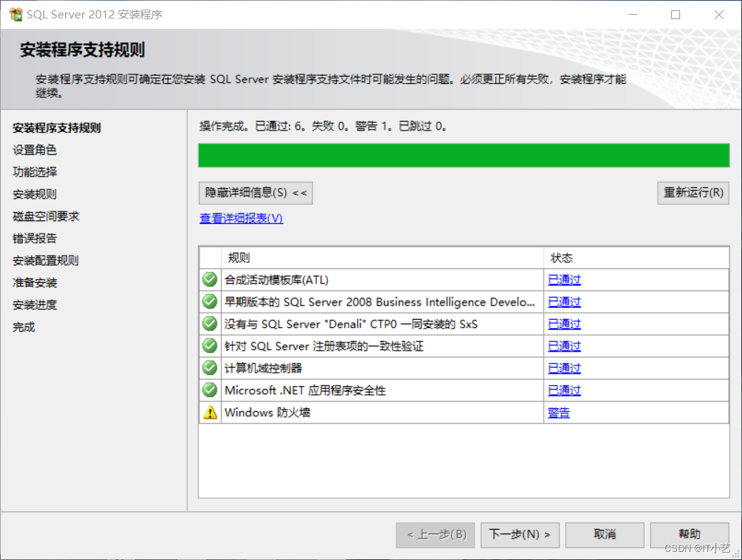Select 安装程序支持规则 step in sidebar

click(x=56, y=127)
